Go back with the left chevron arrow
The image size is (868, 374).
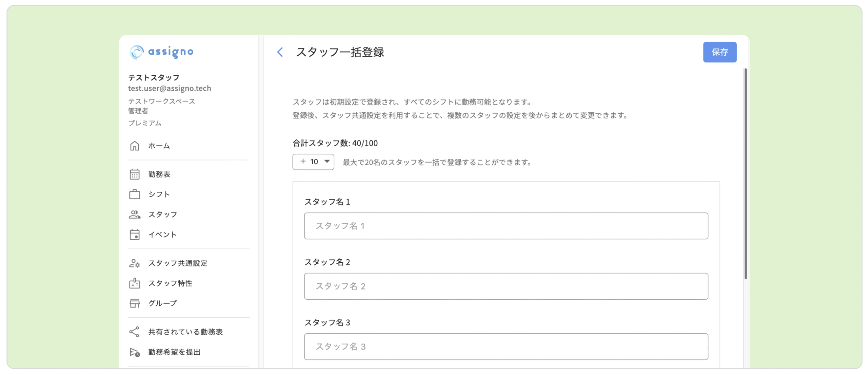pyautogui.click(x=280, y=52)
